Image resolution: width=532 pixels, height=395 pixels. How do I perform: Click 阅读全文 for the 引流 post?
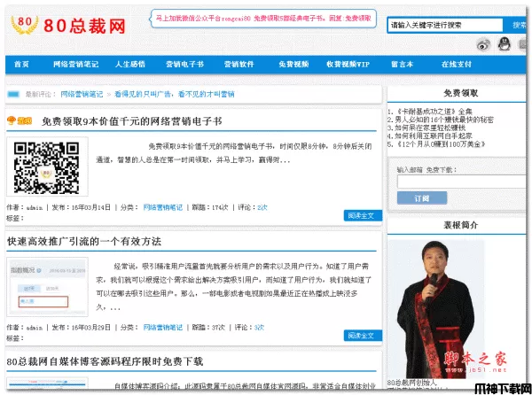[363, 336]
